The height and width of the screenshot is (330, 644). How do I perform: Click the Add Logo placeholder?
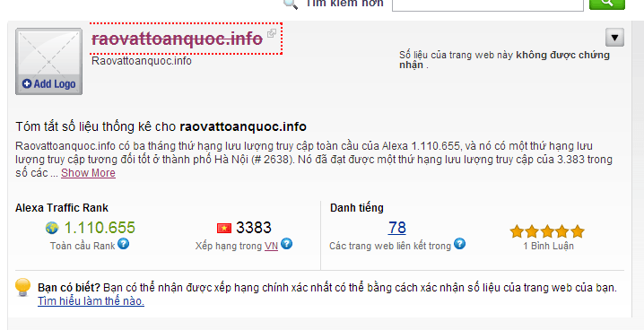tap(48, 62)
